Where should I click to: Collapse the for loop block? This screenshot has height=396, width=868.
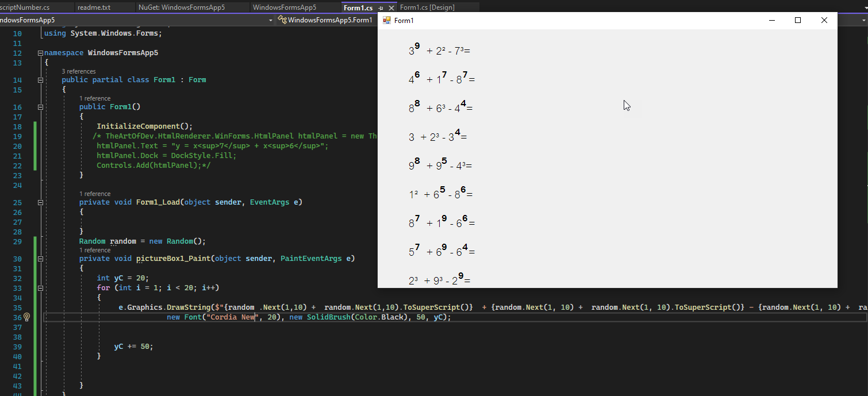click(x=40, y=288)
